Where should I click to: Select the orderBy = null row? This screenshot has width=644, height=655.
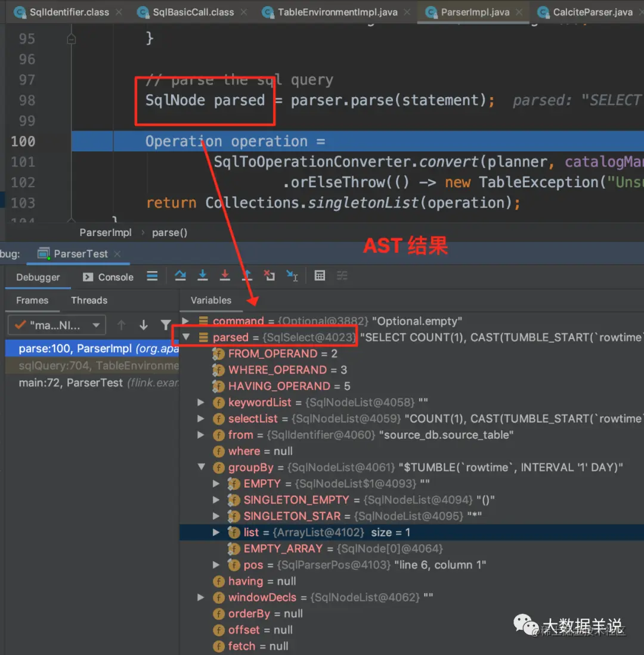point(411,614)
